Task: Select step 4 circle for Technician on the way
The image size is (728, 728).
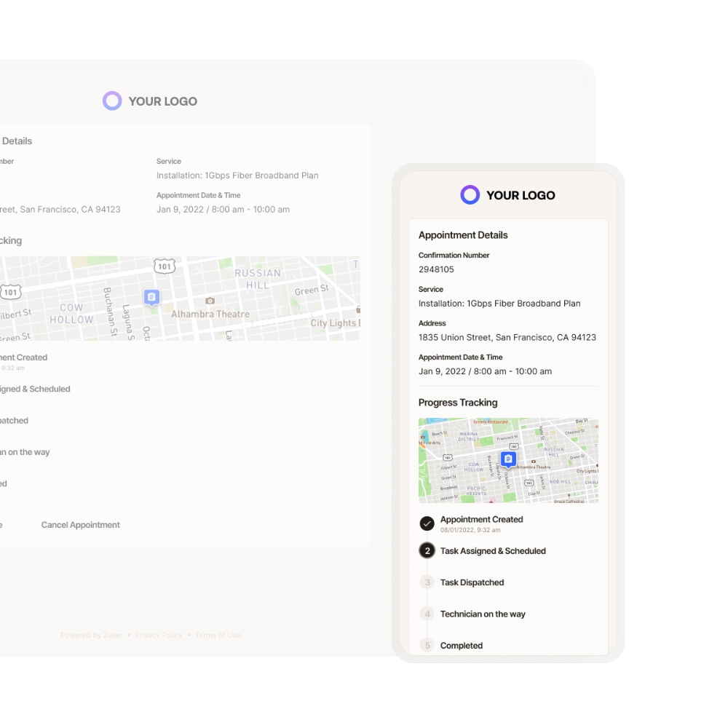Action: [427, 614]
